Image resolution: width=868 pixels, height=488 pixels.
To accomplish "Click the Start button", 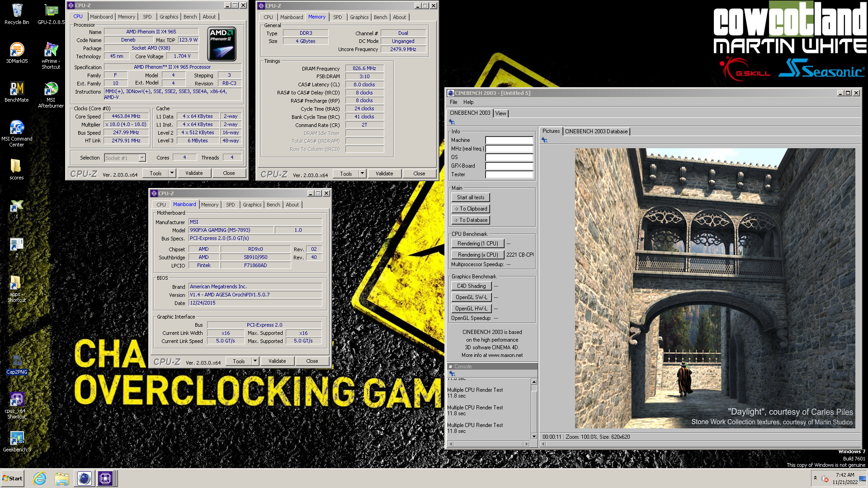I will [13, 479].
